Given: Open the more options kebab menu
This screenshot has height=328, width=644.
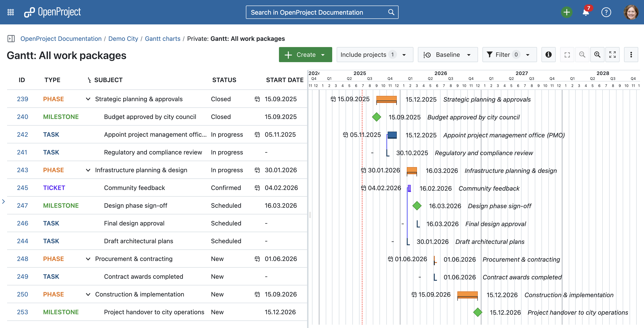Looking at the screenshot, I should (x=631, y=55).
